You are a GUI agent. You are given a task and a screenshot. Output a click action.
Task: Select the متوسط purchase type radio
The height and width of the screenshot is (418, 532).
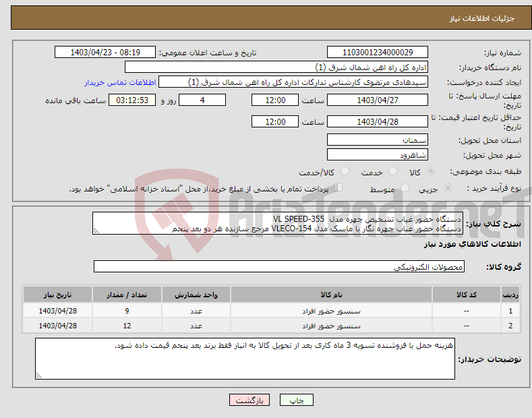pyautogui.click(x=405, y=187)
